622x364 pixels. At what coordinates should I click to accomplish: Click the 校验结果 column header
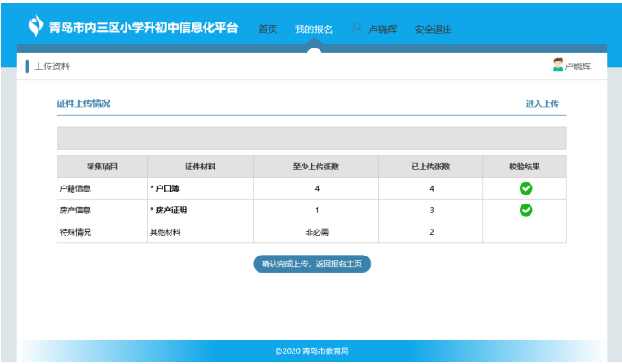(x=524, y=167)
